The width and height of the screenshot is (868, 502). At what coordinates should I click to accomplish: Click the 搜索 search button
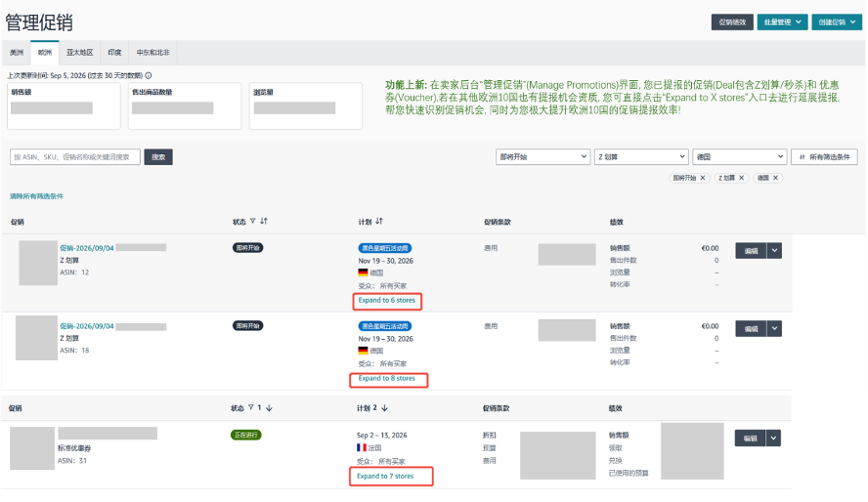[158, 157]
